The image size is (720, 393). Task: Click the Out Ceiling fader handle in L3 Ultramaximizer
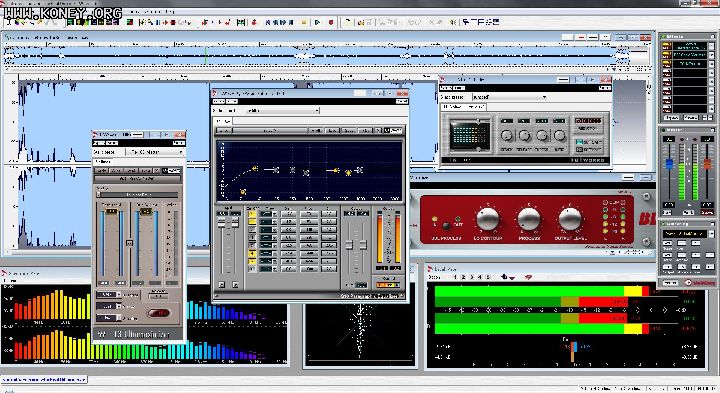[x=146, y=211]
